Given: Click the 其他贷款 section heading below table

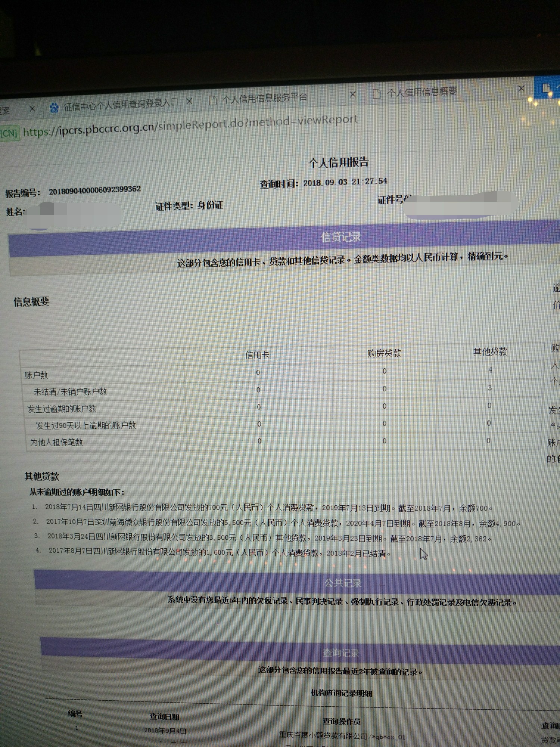Looking at the screenshot, I should point(42,477).
